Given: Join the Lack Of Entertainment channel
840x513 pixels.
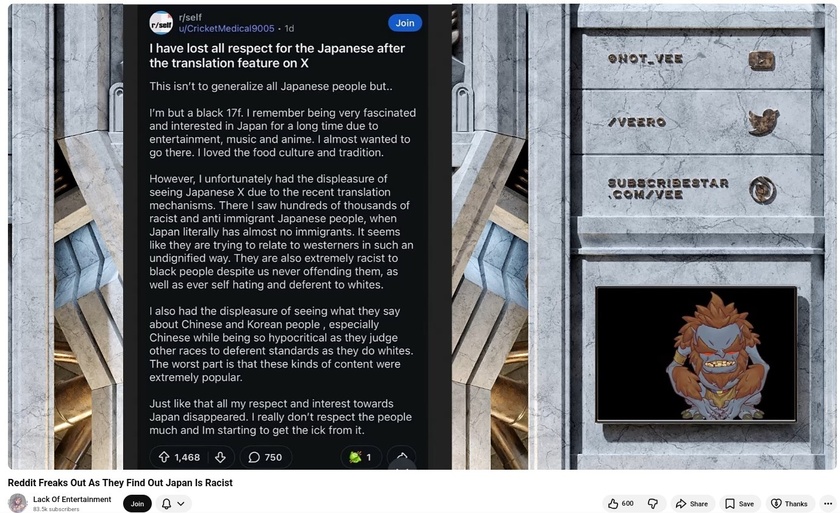Looking at the screenshot, I should coord(137,504).
